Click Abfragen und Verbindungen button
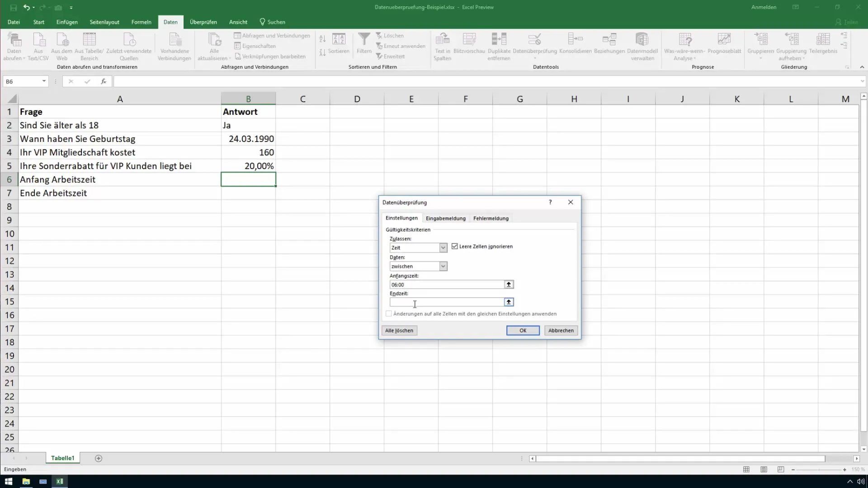Image resolution: width=868 pixels, height=488 pixels. (272, 36)
